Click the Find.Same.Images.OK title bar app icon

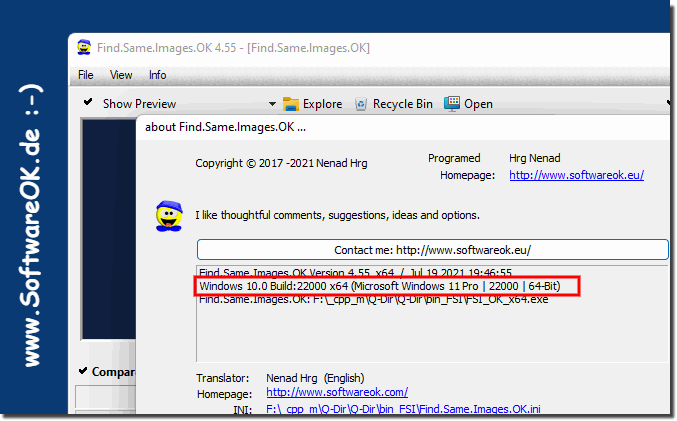[x=84, y=47]
